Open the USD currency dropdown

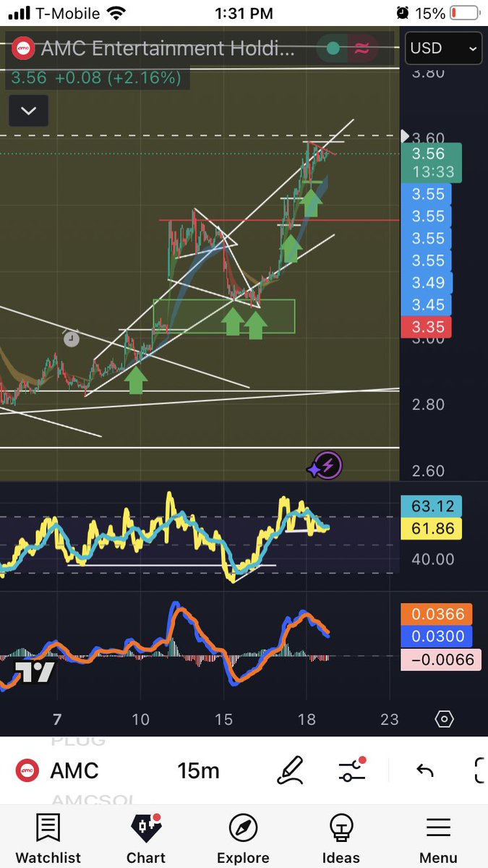(442, 48)
